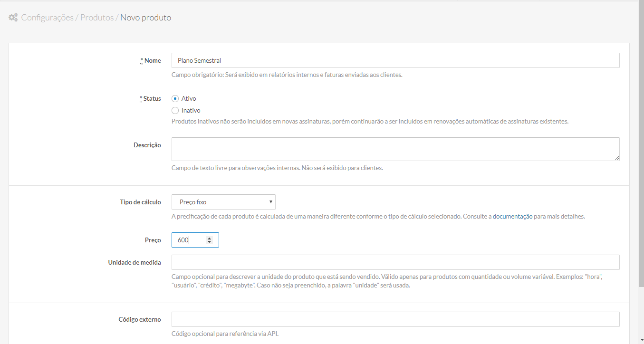Open the documentação link
The height and width of the screenshot is (344, 644).
(512, 216)
